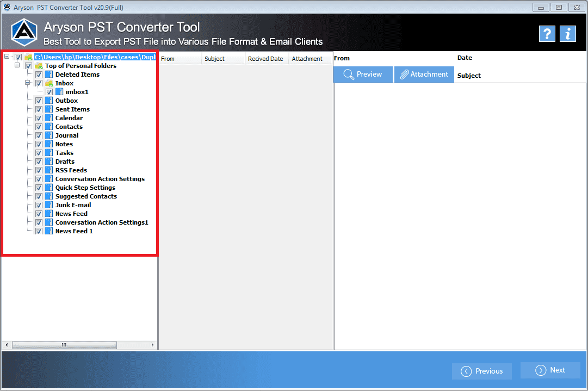Click the Contacts folder icon
The image size is (588, 391).
(49, 126)
